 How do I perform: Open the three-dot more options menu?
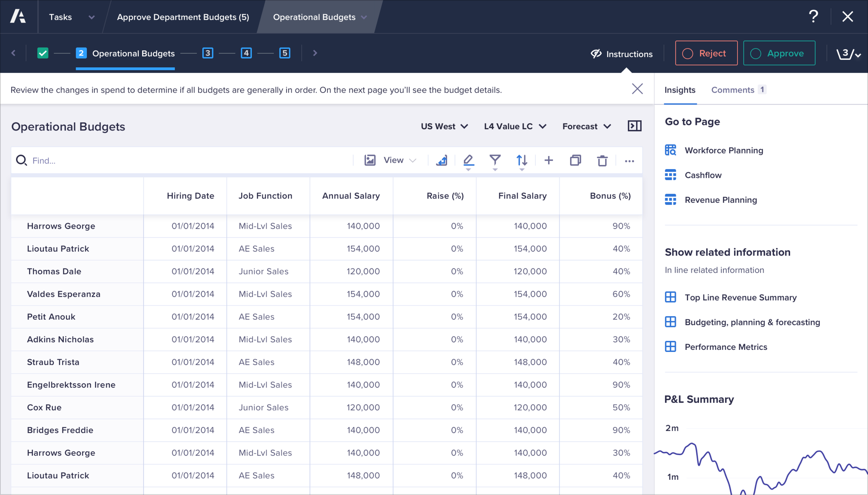click(x=629, y=161)
